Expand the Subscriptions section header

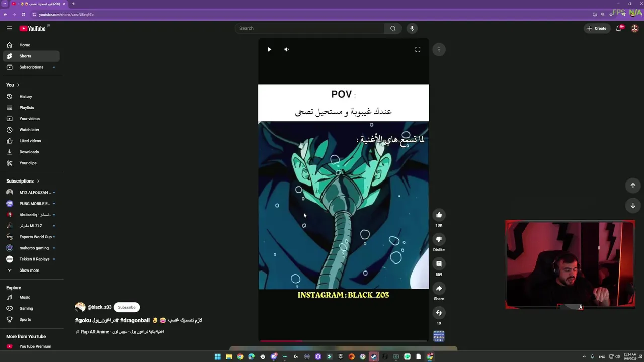pyautogui.click(x=23, y=181)
